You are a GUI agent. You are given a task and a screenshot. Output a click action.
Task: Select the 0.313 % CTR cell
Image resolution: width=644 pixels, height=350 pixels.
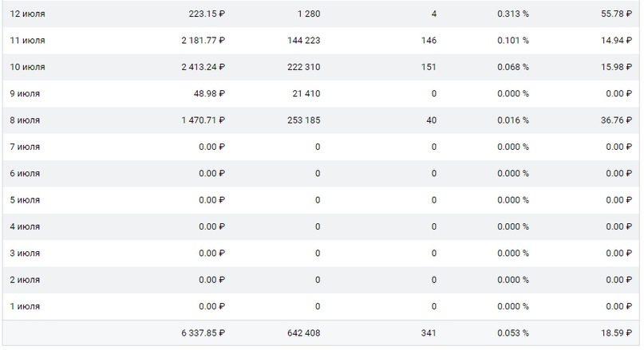click(x=513, y=14)
